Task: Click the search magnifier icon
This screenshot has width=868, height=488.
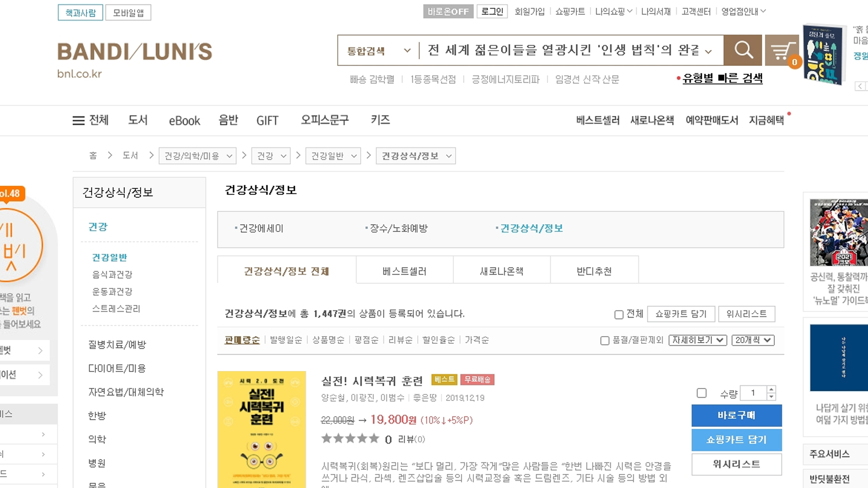Action: 743,50
